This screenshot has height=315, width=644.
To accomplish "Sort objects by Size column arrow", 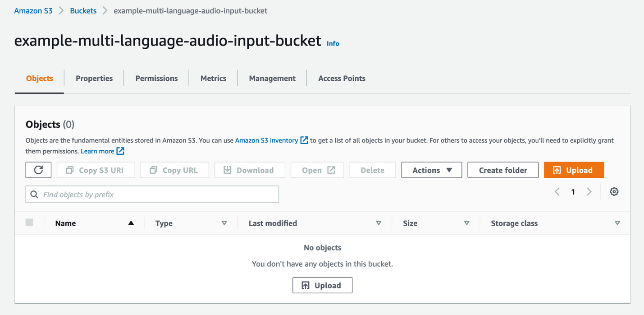I will (x=466, y=223).
